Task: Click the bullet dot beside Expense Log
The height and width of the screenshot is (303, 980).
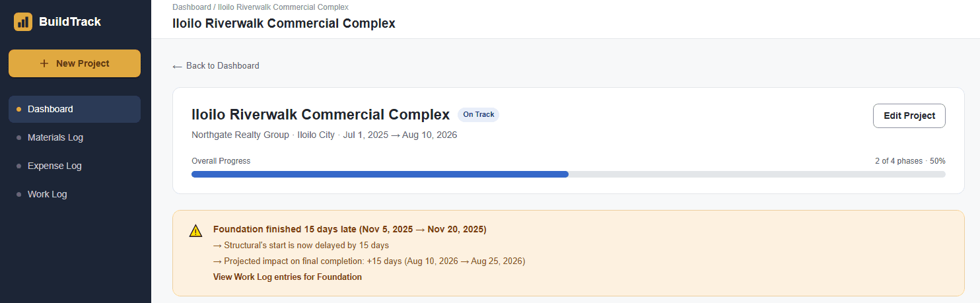Action: pos(18,166)
